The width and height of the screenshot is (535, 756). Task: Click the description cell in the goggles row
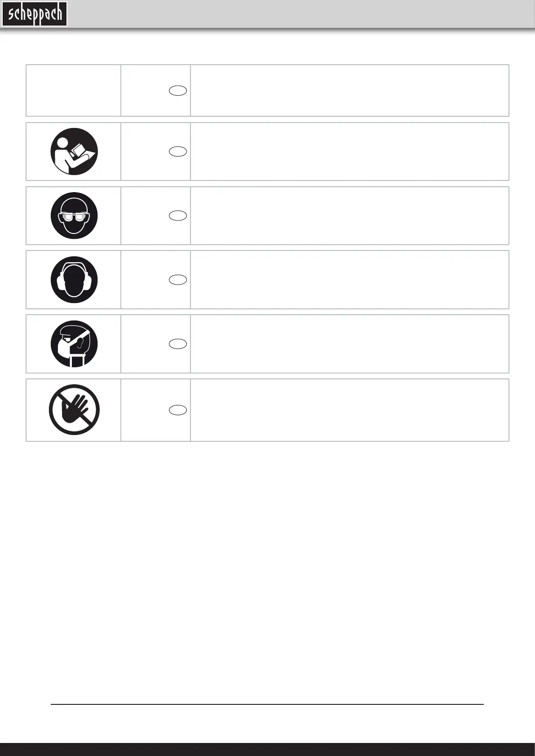point(349,215)
